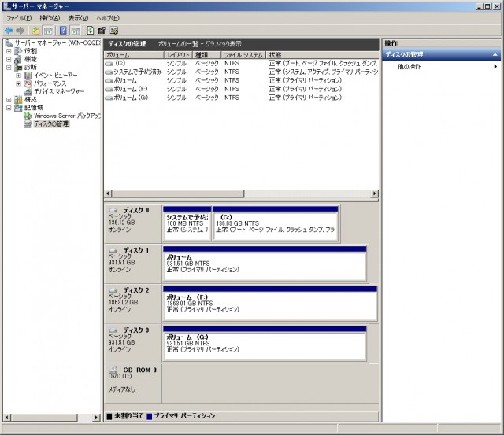Click the blue Help toolbar icon
This screenshot has width=504, height=435.
(63, 30)
